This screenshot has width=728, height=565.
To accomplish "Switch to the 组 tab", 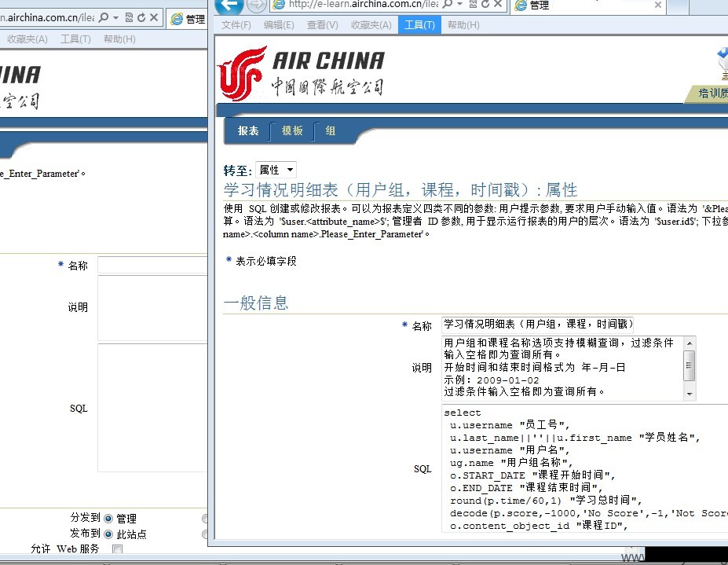I will [330, 131].
